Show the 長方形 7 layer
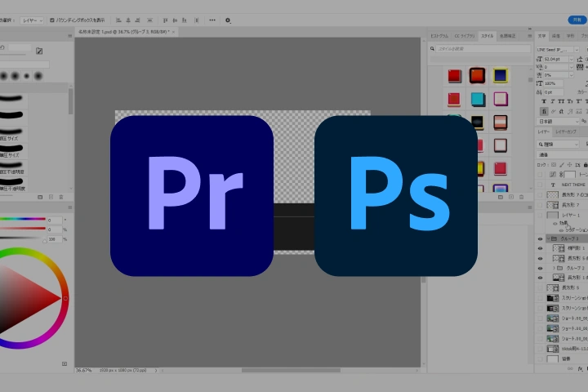Viewport: 588px width, 392px height. click(540, 205)
